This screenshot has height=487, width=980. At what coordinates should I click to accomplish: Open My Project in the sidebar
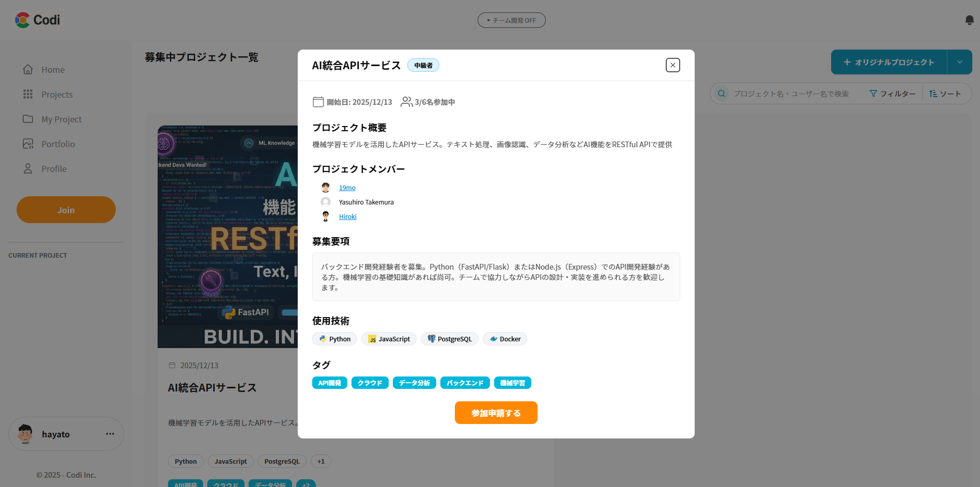pos(61,119)
